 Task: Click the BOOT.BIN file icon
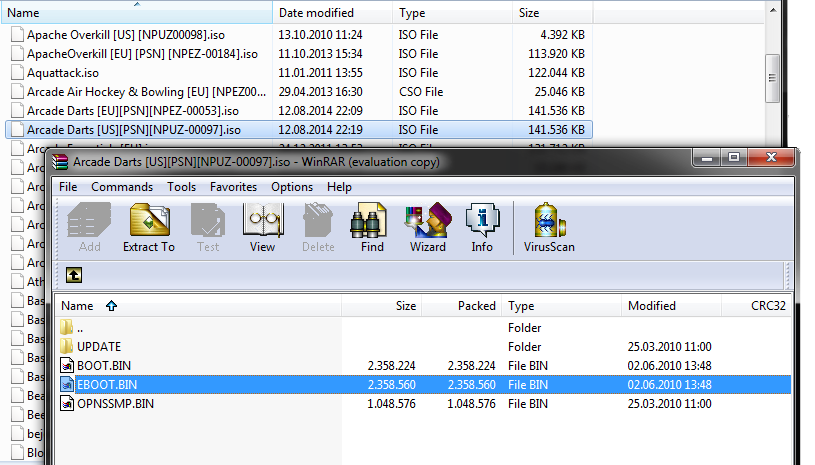coord(67,365)
